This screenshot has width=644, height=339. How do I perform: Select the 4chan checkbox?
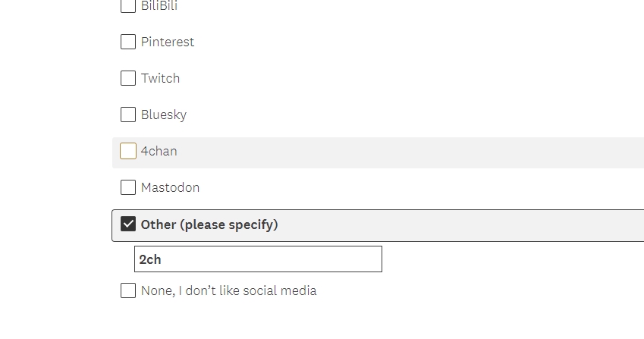pos(128,151)
